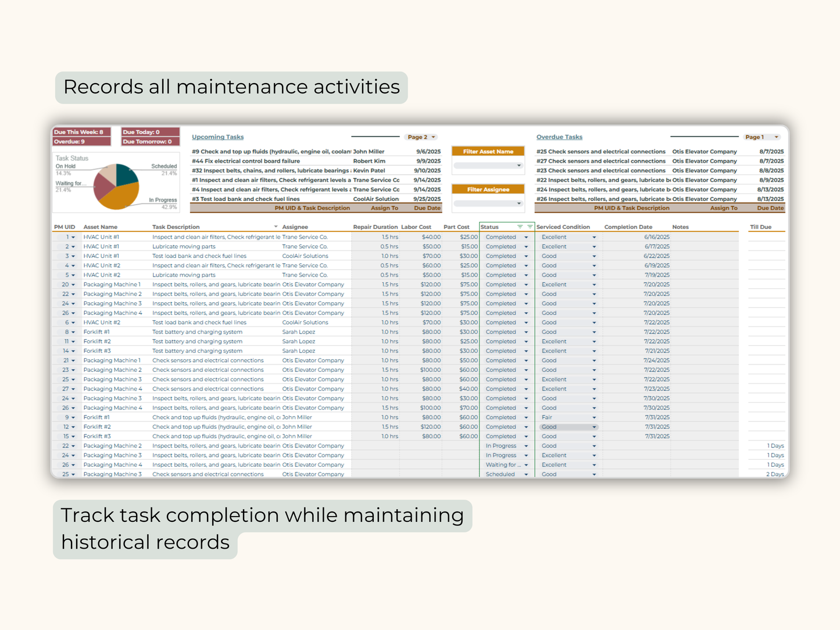Click the arrow next to the Fair condition
The width and height of the screenshot is (840, 630).
point(594,417)
